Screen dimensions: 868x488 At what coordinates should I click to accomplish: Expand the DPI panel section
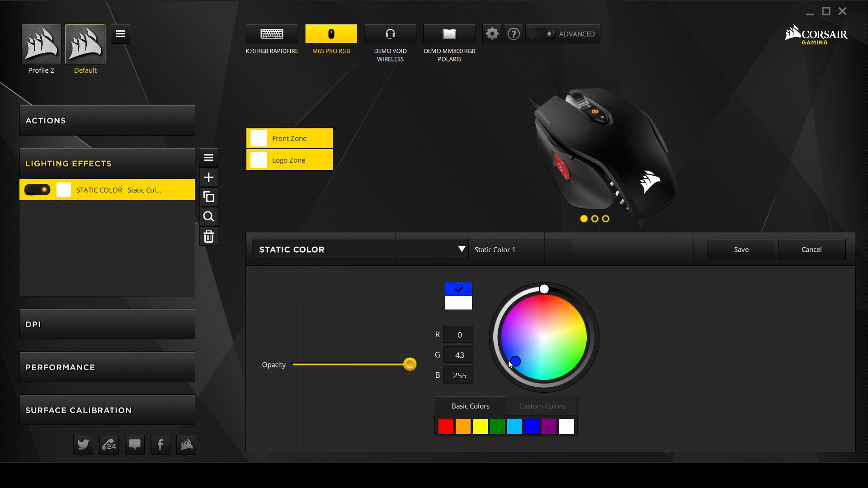click(107, 324)
